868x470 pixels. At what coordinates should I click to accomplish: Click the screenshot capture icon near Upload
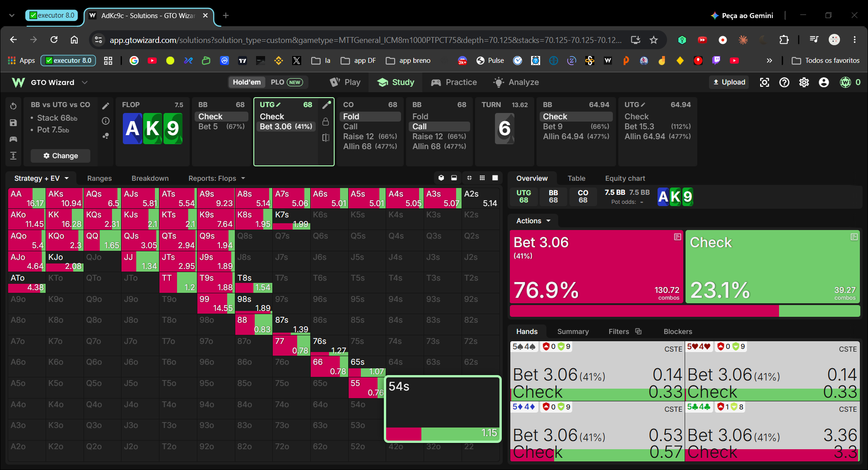point(765,82)
